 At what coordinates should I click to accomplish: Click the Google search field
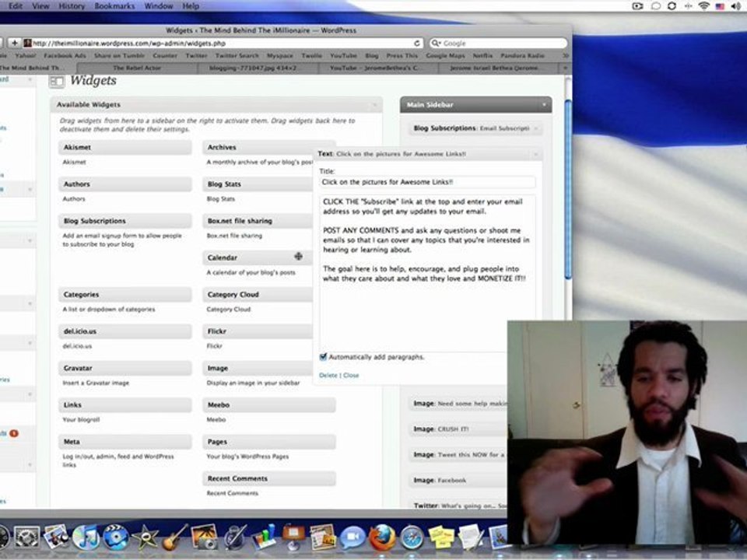point(498,43)
